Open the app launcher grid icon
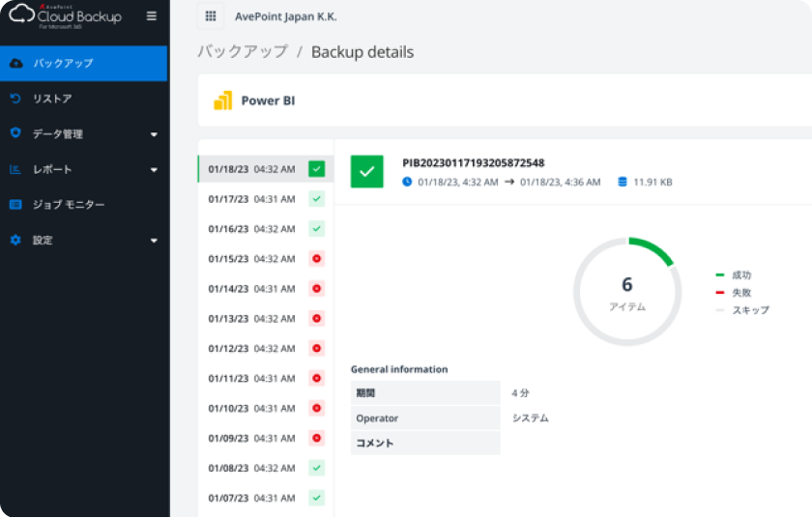This screenshot has height=518, width=812. click(211, 16)
